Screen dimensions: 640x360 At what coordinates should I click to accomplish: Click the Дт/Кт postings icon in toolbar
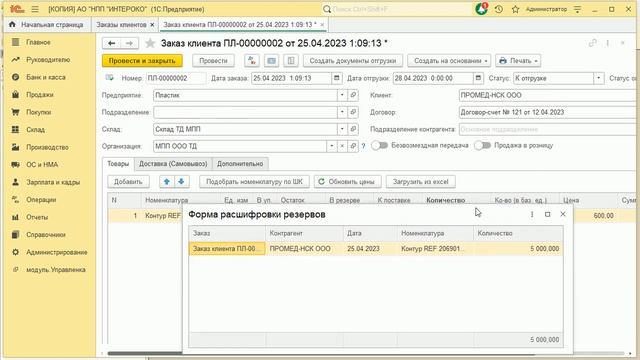tap(252, 61)
